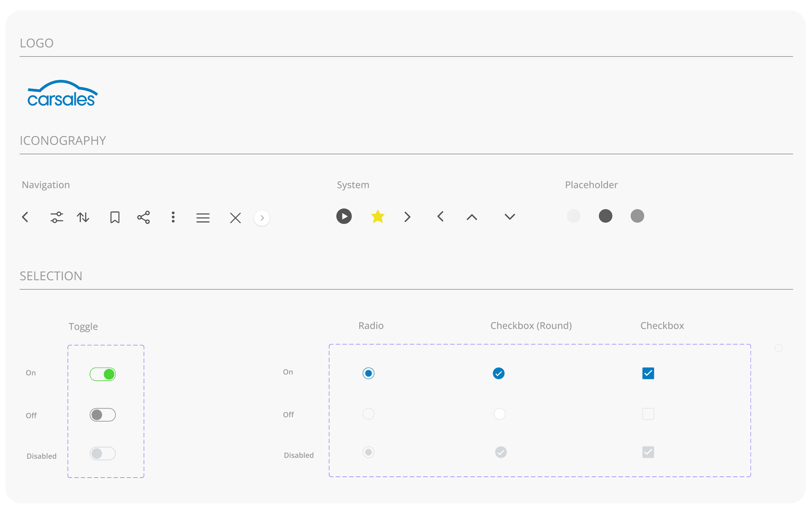
Task: Click the Checkbox (Round) column label
Action: [x=531, y=326]
